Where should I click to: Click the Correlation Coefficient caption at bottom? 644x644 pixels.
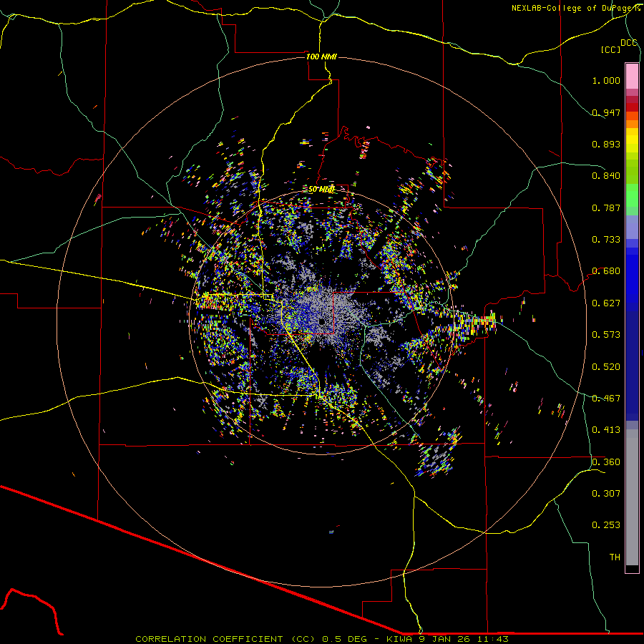click(322, 639)
